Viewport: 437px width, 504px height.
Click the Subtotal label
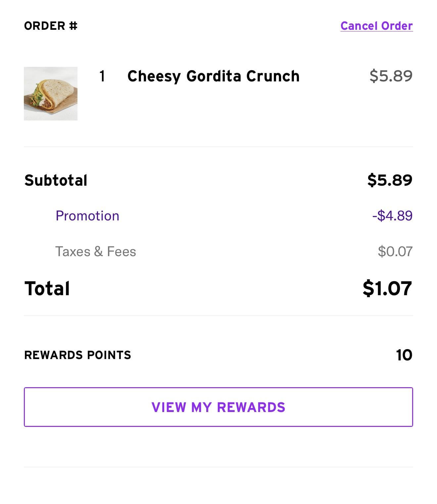click(56, 180)
